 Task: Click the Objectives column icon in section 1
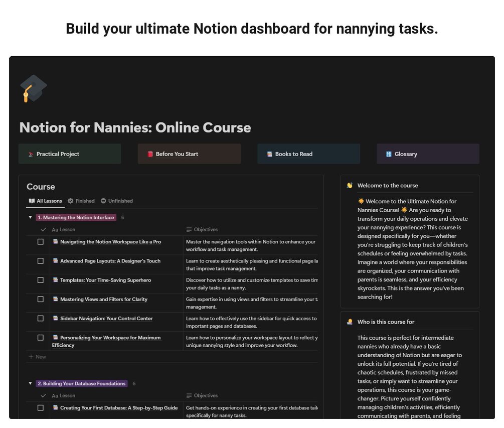click(x=189, y=230)
